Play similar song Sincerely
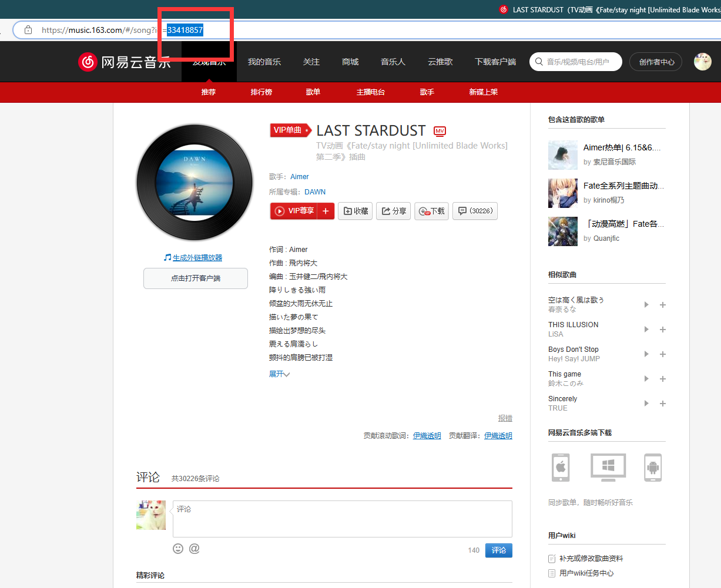The height and width of the screenshot is (588, 721). [x=646, y=404]
